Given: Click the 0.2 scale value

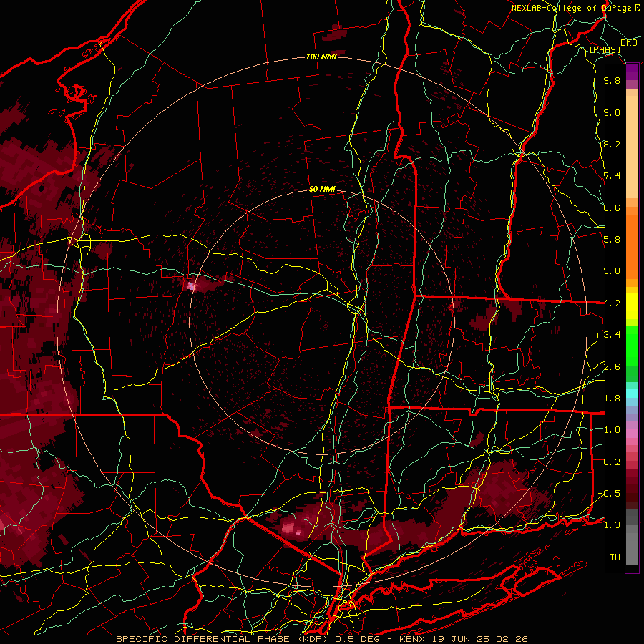Looking at the screenshot, I should pos(612,462).
